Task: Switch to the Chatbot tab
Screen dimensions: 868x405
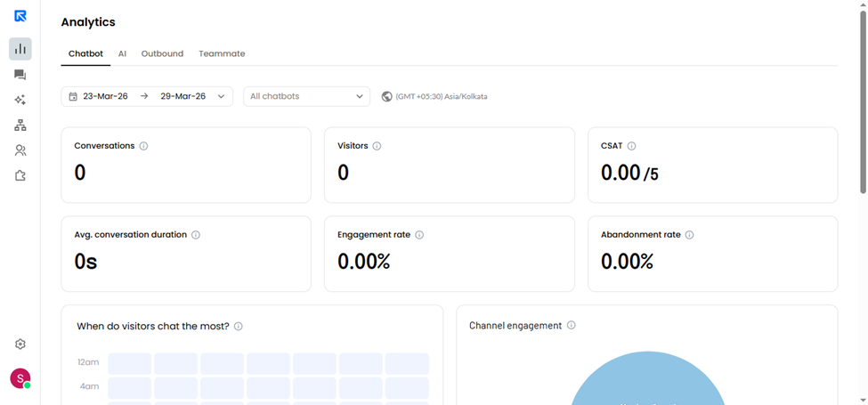Action: point(85,53)
